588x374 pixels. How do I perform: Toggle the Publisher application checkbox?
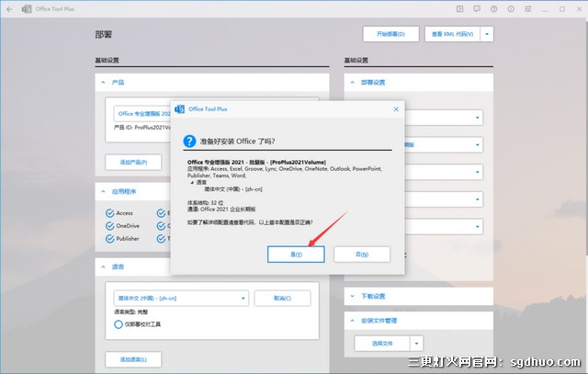(110, 239)
